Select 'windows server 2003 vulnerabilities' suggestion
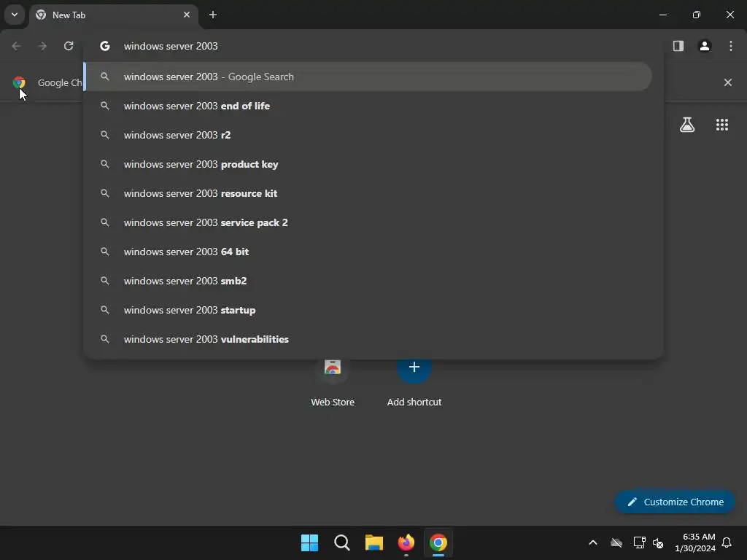 coord(368,339)
